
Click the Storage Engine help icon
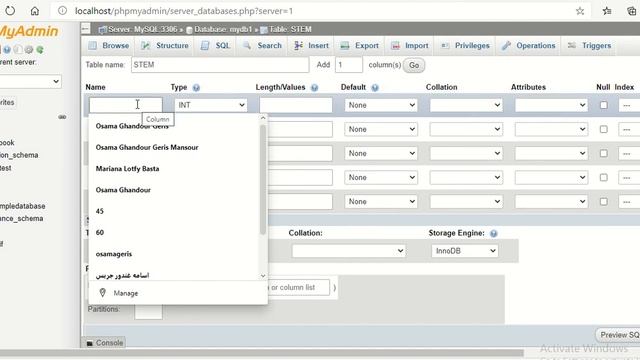tap(493, 233)
